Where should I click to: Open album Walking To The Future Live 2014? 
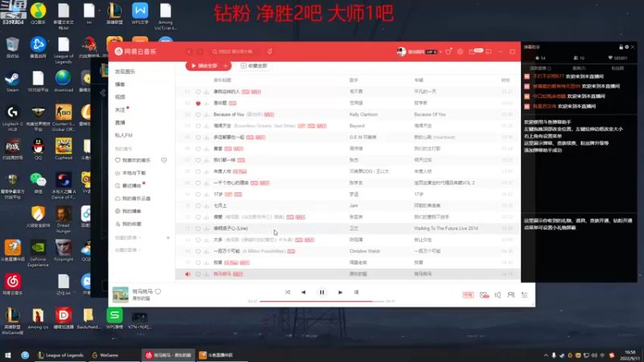[446, 228]
